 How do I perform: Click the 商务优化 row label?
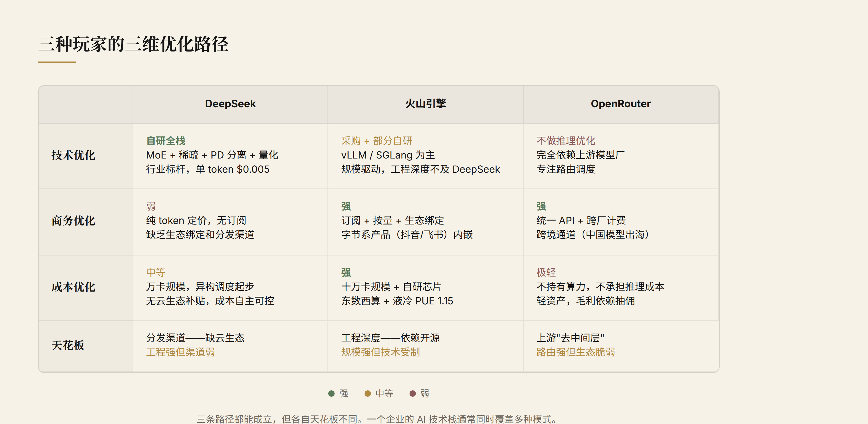coord(73,221)
